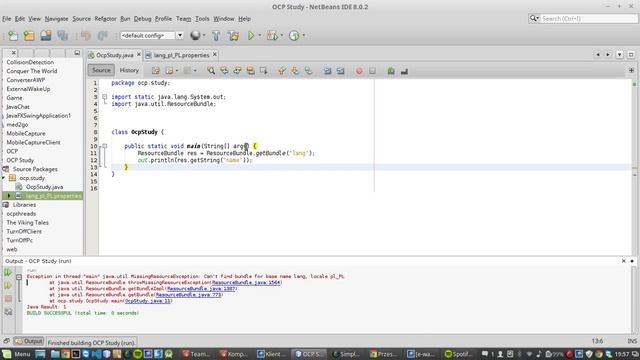The image size is (640, 360).
Task: Click the yellow re-run arrow in Output
Action: click(8, 285)
